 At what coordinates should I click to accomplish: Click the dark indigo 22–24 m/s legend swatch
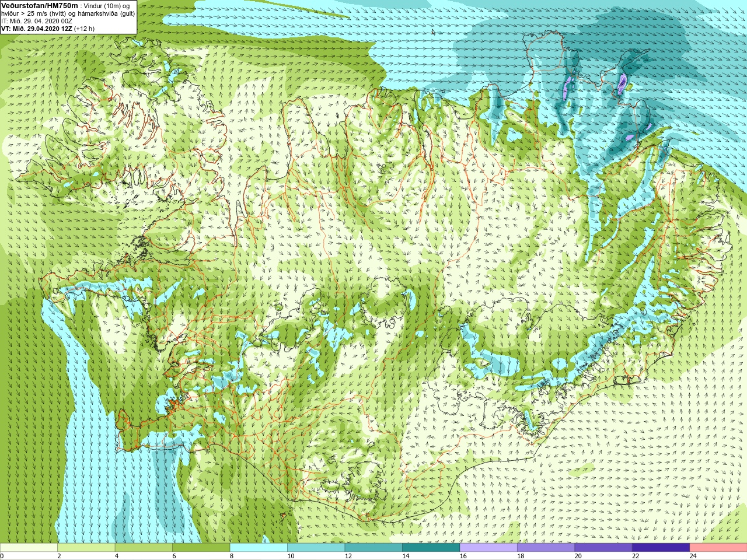point(661,548)
